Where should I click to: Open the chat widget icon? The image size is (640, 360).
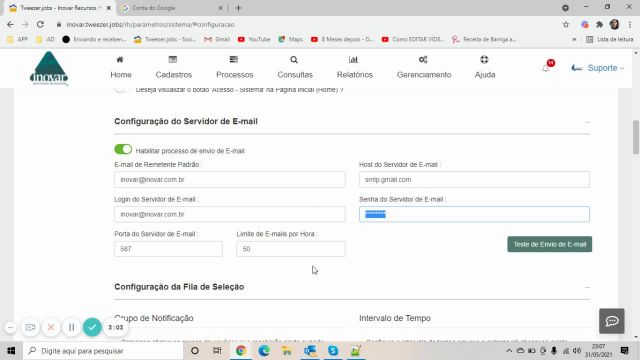pos(611,321)
